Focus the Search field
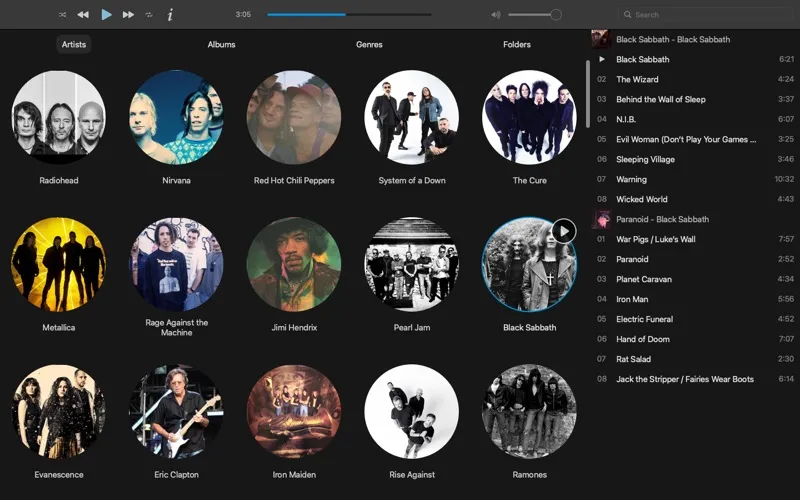The image size is (800, 500). coord(707,15)
